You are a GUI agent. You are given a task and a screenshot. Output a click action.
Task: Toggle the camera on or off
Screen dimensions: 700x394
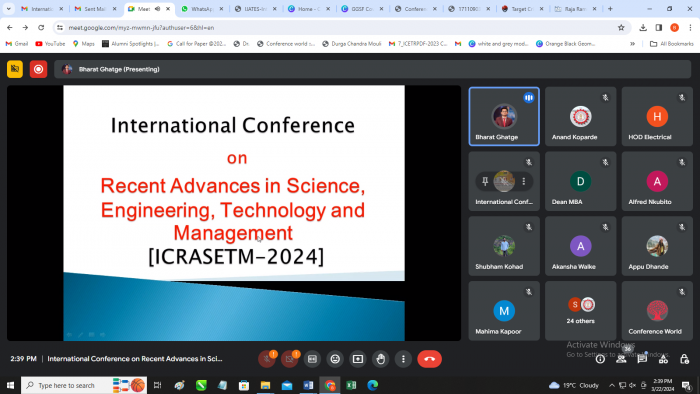[x=289, y=359]
